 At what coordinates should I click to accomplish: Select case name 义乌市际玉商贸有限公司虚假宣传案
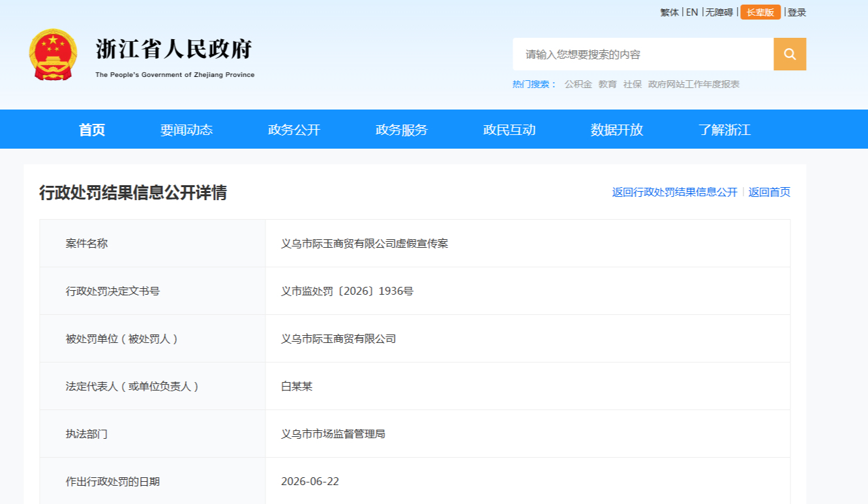point(365,243)
